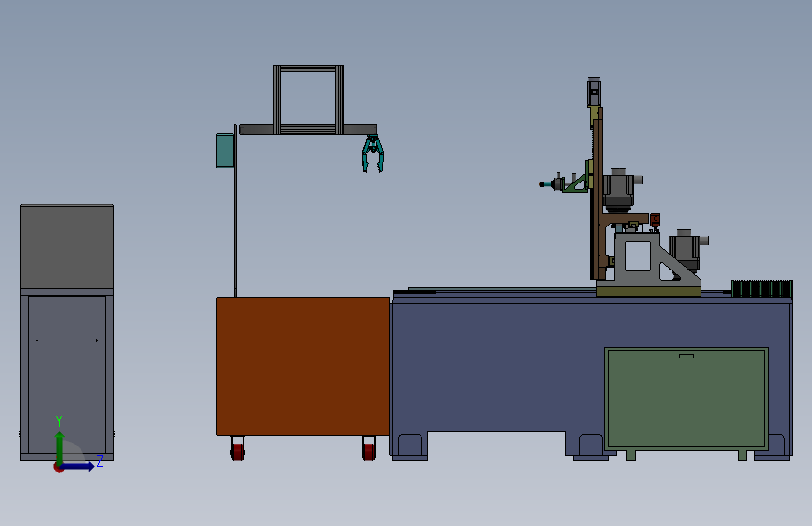Select the green Y axis of the triad
Image resolution: width=812 pixels, height=526 pixels.
pos(60,448)
